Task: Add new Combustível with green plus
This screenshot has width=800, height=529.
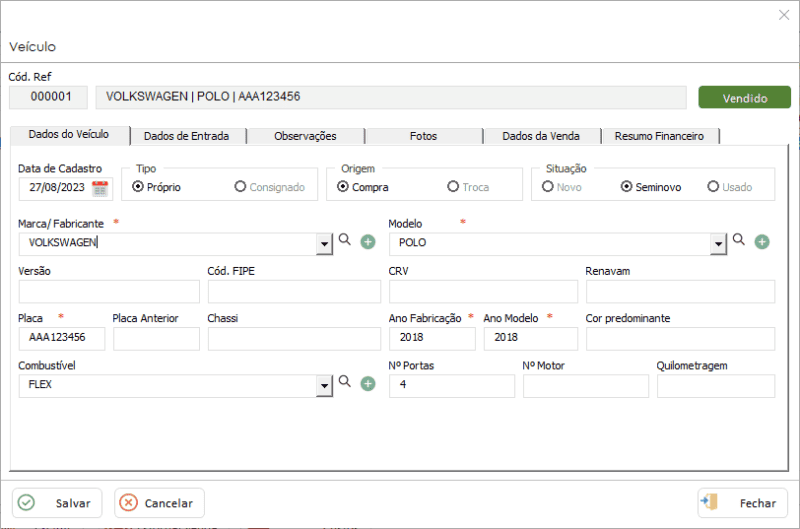Action: point(368,384)
